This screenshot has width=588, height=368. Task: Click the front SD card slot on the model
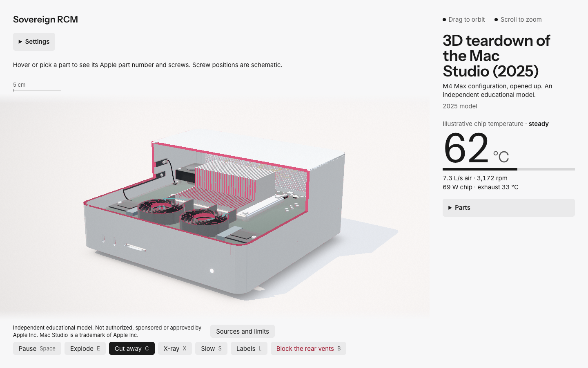tap(135, 247)
